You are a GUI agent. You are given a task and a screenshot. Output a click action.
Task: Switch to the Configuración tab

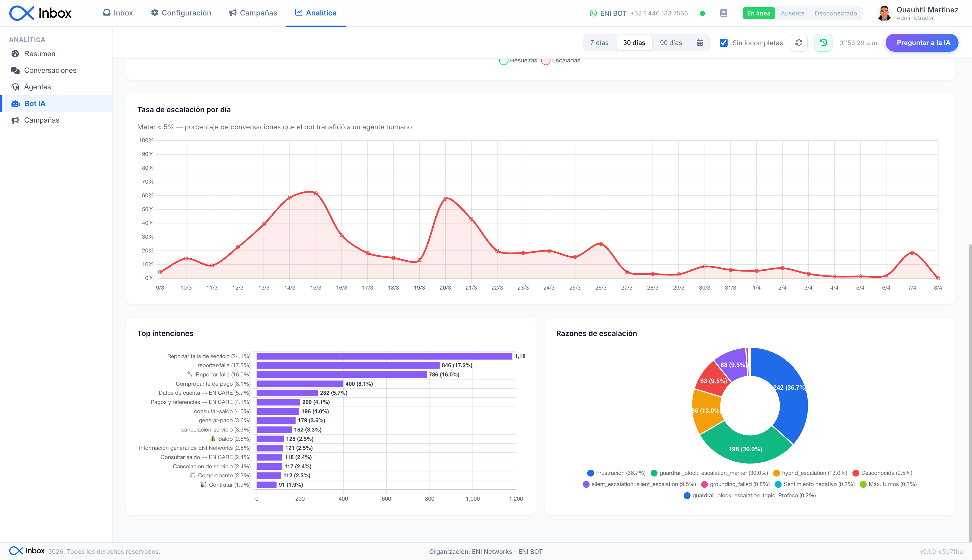181,13
